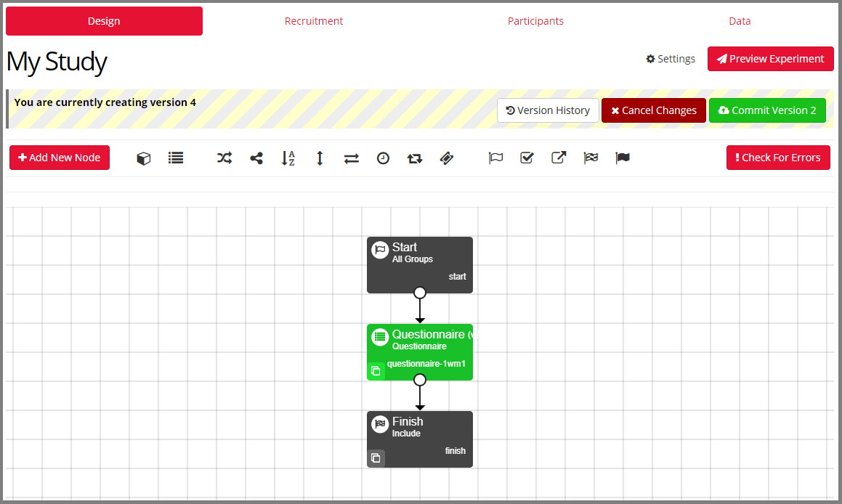842x504 pixels.
Task: Click the repeat loop icon
Action: [415, 158]
